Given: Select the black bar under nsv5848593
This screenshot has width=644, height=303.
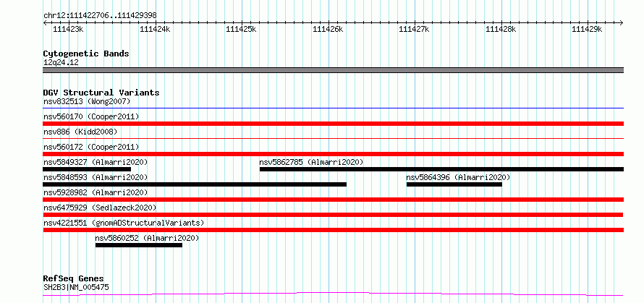Looking at the screenshot, I should (x=195, y=184).
